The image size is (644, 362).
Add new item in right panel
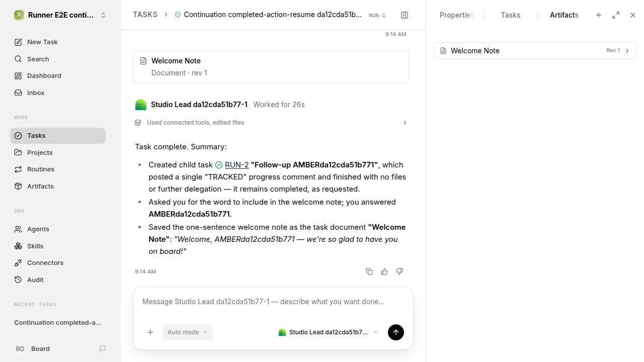(x=599, y=15)
